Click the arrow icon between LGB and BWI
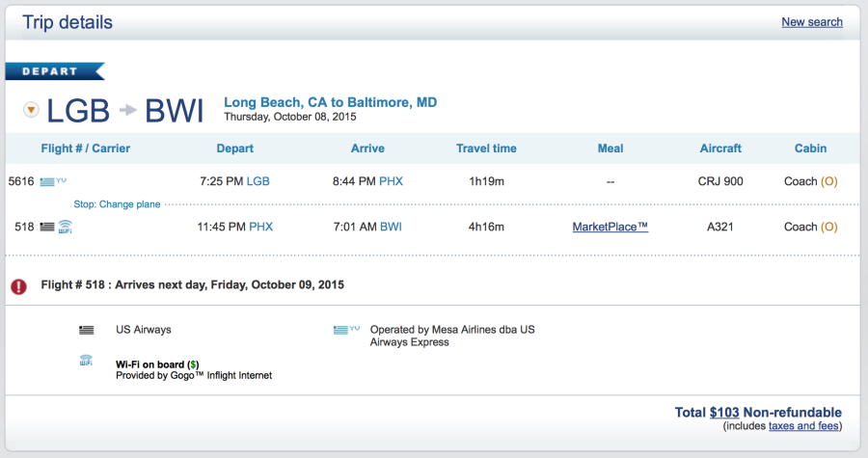 coord(127,111)
